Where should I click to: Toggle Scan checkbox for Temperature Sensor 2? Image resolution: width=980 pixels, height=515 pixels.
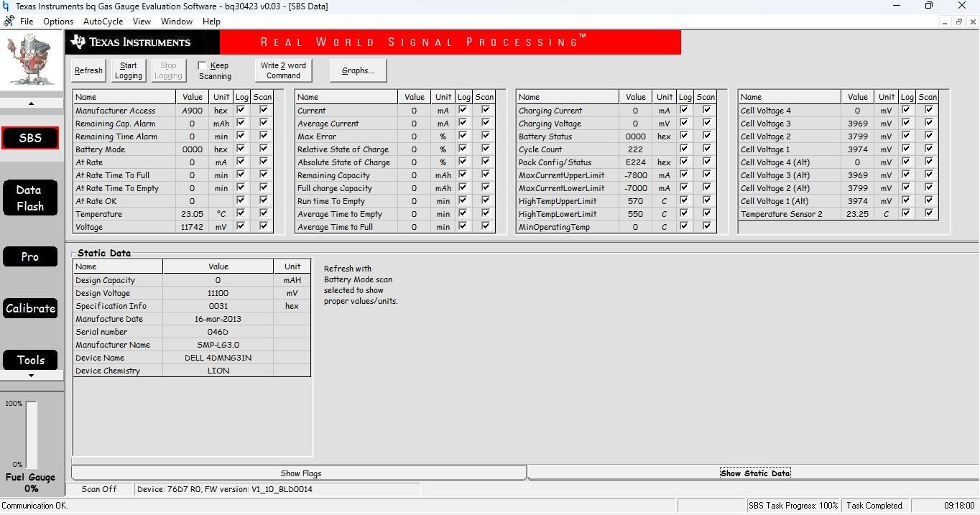click(x=929, y=213)
